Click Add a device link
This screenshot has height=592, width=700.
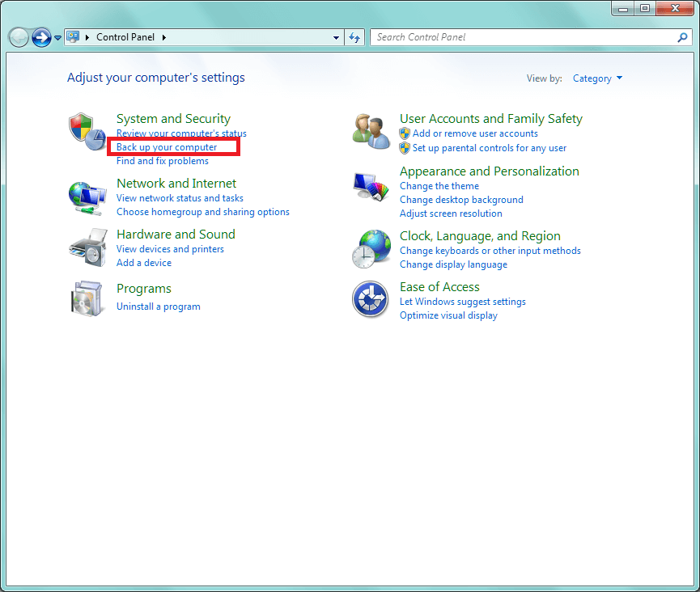tap(144, 263)
